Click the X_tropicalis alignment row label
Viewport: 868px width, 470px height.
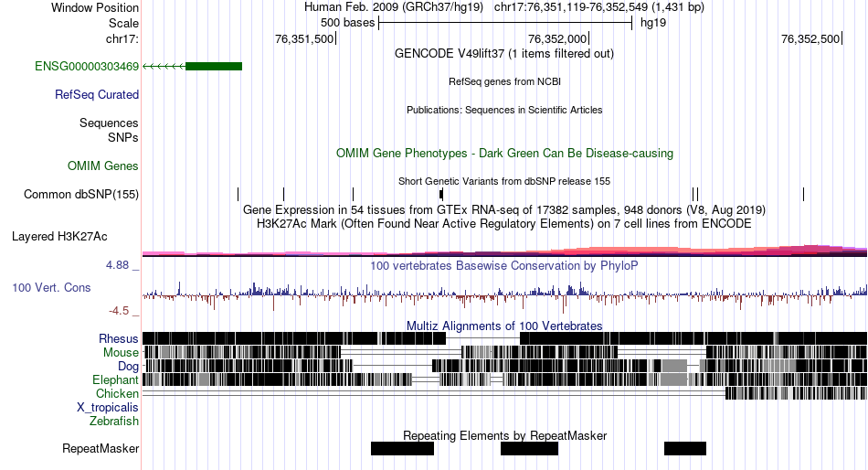point(108,408)
